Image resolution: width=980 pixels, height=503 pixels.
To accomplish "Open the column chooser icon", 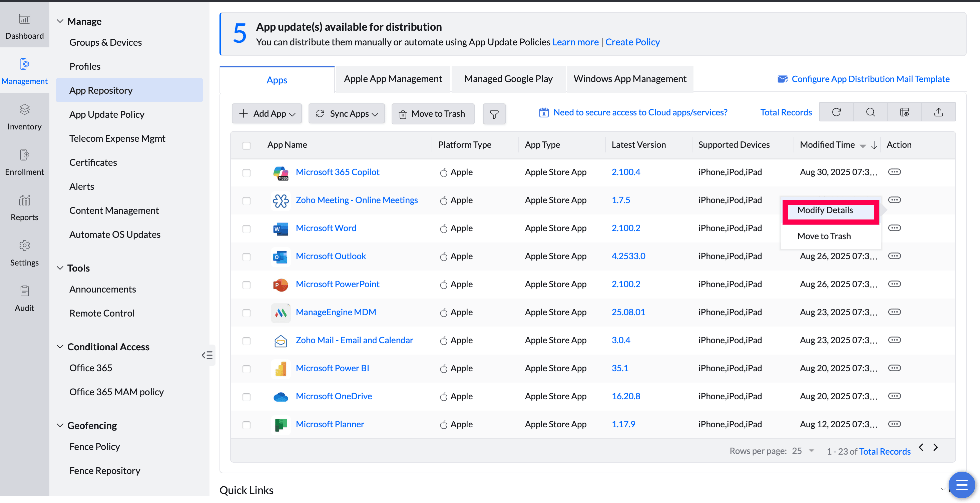I will 904,112.
